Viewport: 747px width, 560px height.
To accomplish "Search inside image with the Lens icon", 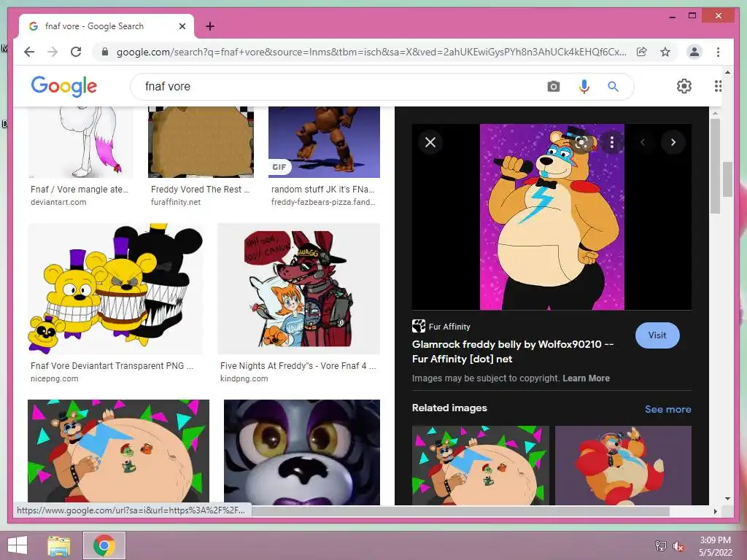I will coord(581,142).
